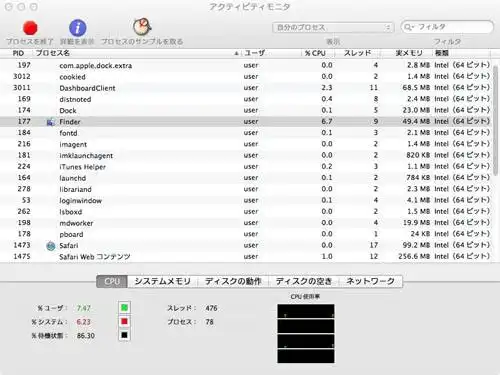Toggle sort direction triangle in process name header
The height and width of the screenshot is (375, 500).
pyautogui.click(x=236, y=53)
